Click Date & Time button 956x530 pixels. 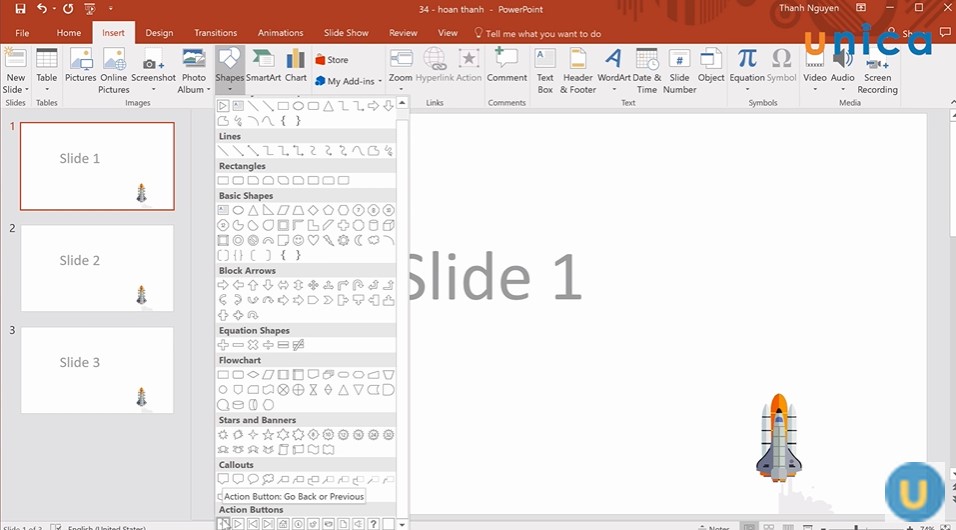(647, 71)
